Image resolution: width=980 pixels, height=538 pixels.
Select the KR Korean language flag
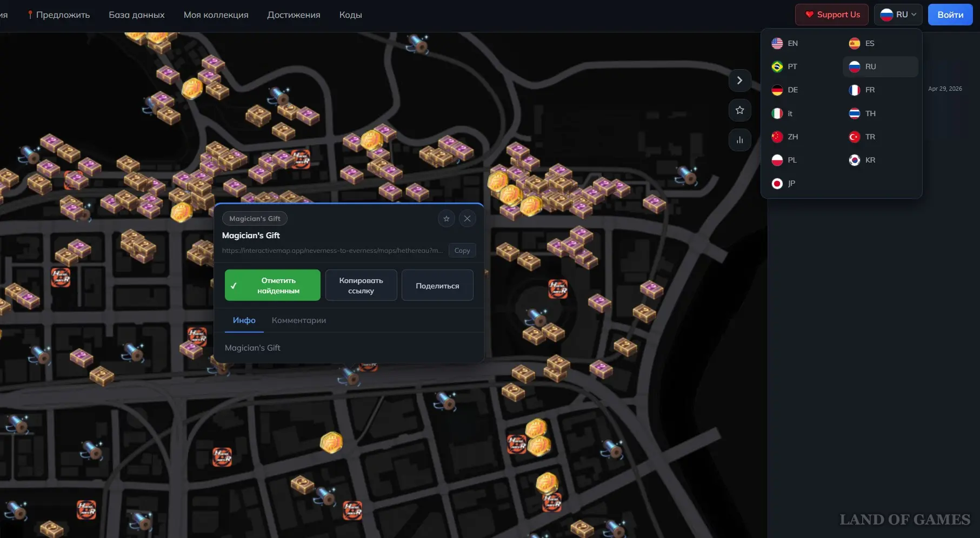point(863,160)
